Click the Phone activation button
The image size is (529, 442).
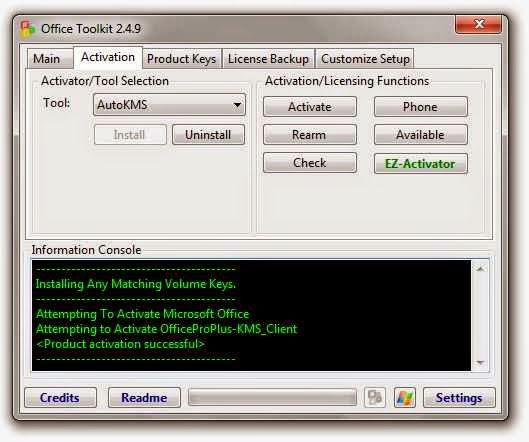pos(421,107)
